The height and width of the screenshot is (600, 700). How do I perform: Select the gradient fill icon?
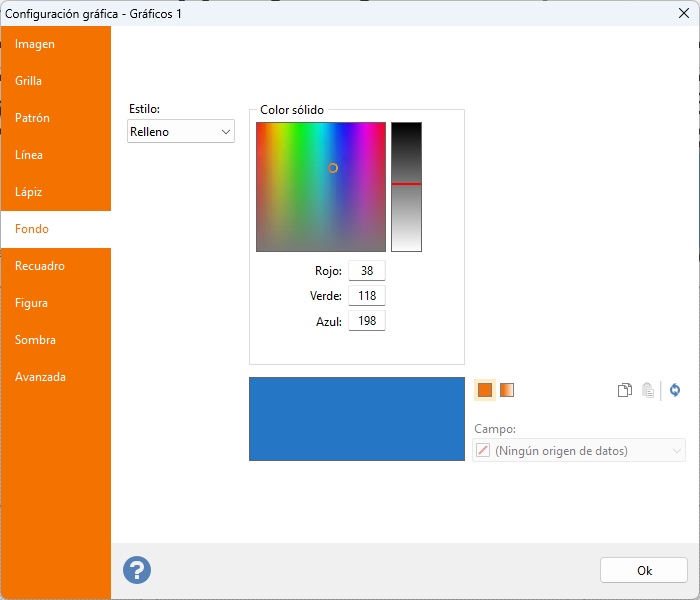(507, 390)
